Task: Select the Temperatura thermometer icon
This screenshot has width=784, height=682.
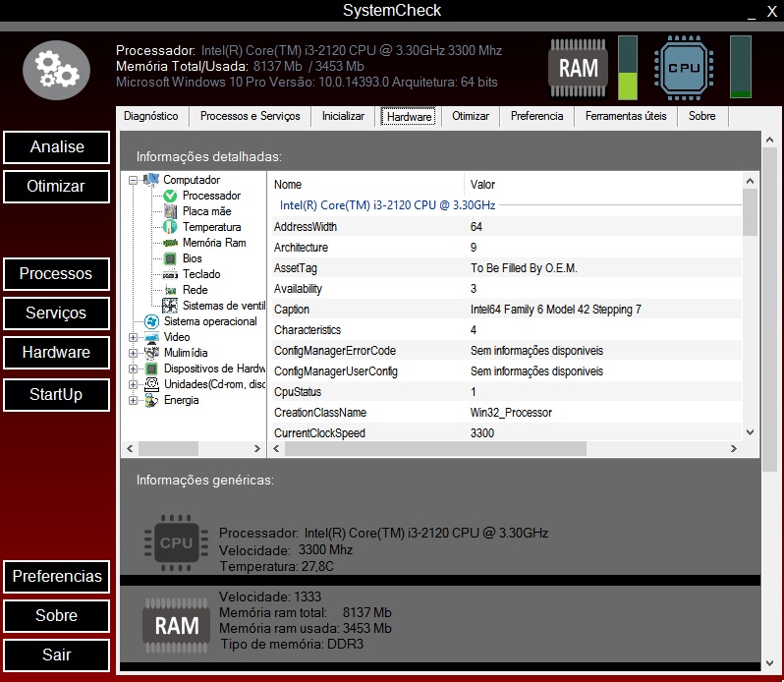Action: pyautogui.click(x=170, y=227)
